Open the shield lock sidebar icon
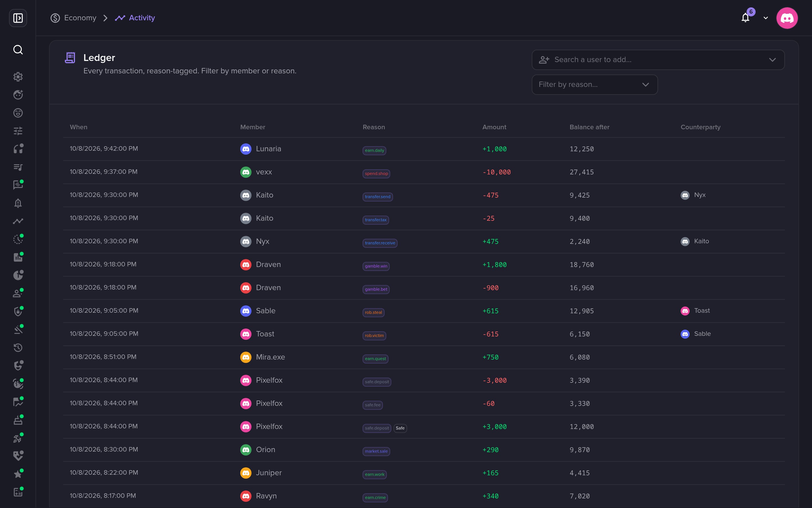Screen dimensions: 812x508 18,312
